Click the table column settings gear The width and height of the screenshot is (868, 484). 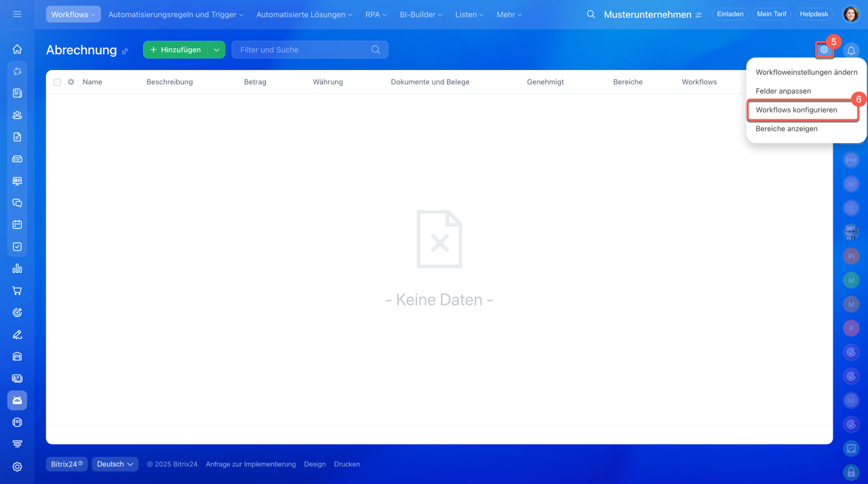coord(71,82)
